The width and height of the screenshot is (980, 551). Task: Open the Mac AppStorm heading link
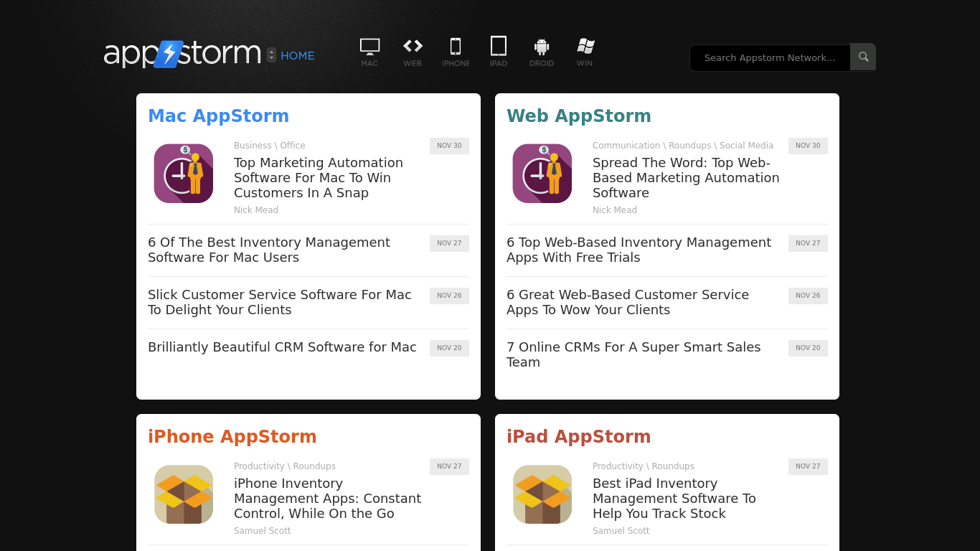coord(218,116)
